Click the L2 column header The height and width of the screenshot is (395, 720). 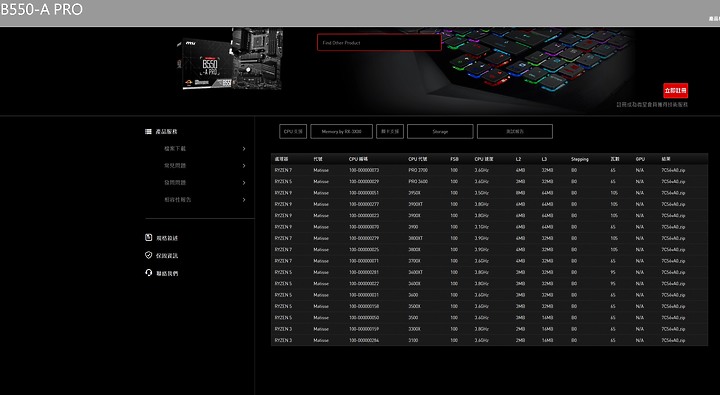(x=518, y=159)
